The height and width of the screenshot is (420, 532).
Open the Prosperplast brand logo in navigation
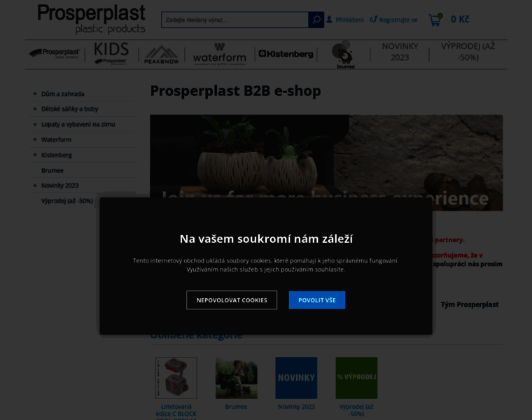point(55,54)
